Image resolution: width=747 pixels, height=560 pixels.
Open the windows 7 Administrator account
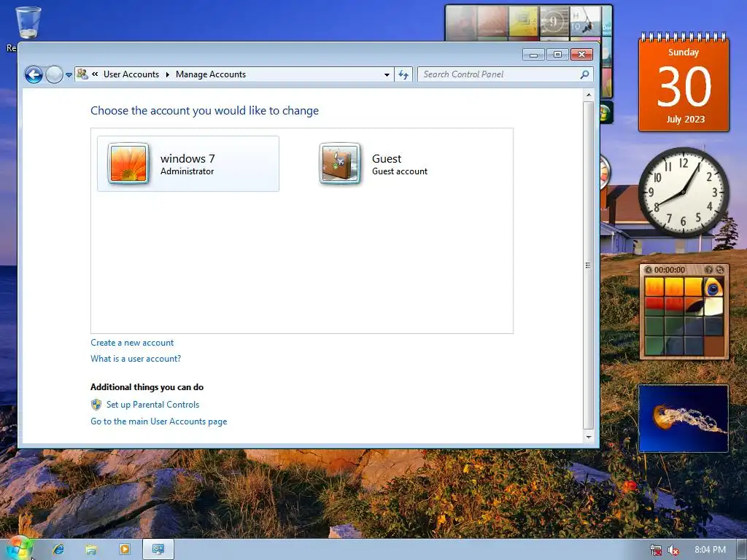(188, 164)
